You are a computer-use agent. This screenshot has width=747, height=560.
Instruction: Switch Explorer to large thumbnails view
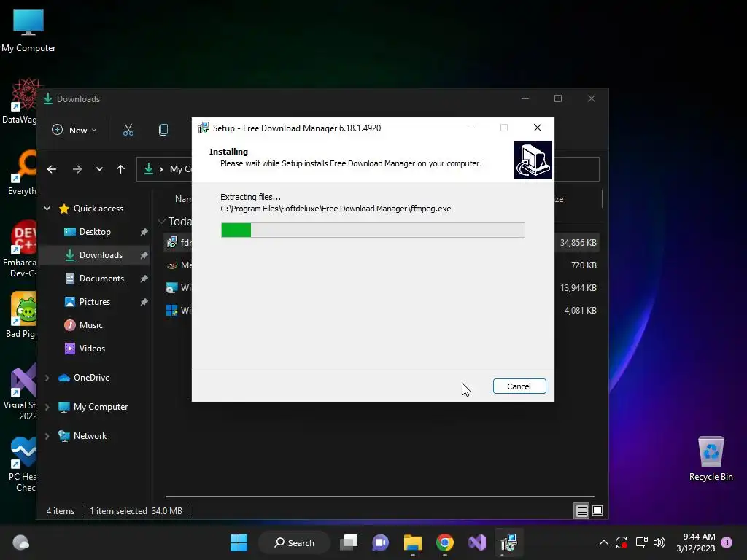point(597,511)
